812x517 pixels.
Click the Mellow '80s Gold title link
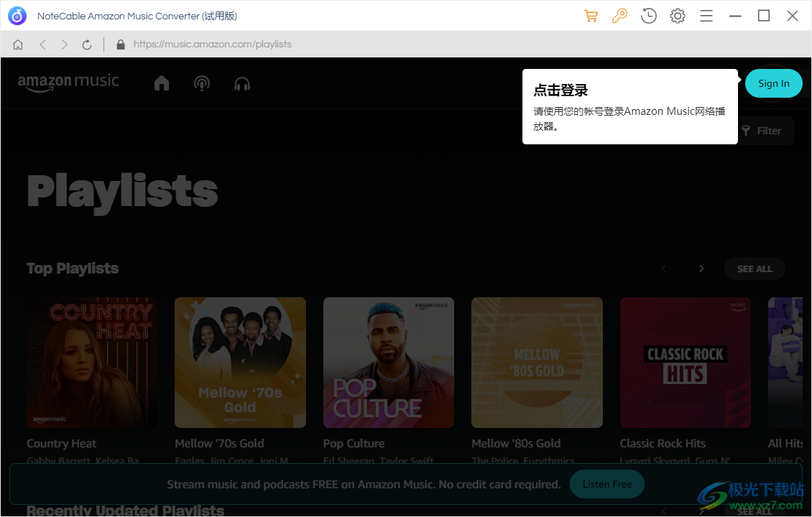tap(516, 444)
